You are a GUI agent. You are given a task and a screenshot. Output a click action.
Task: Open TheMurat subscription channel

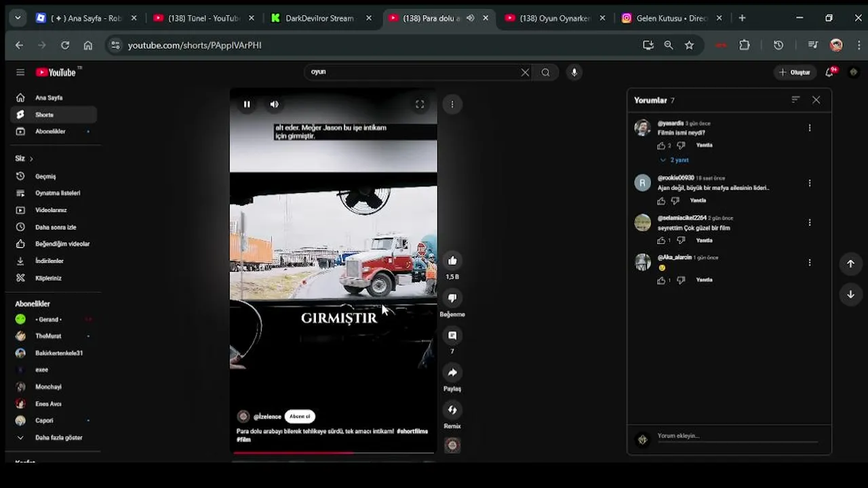[54, 336]
